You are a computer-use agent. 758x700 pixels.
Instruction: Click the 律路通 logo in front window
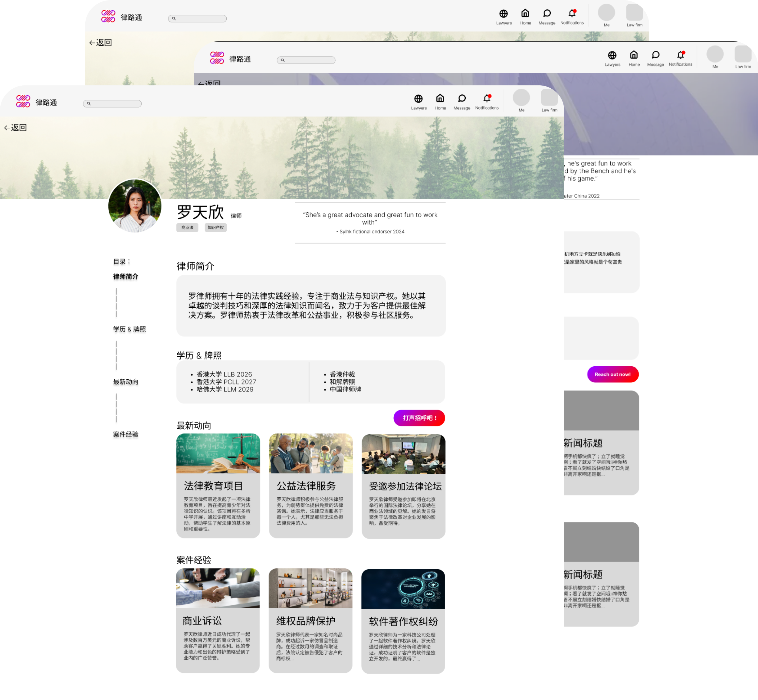[x=24, y=102]
